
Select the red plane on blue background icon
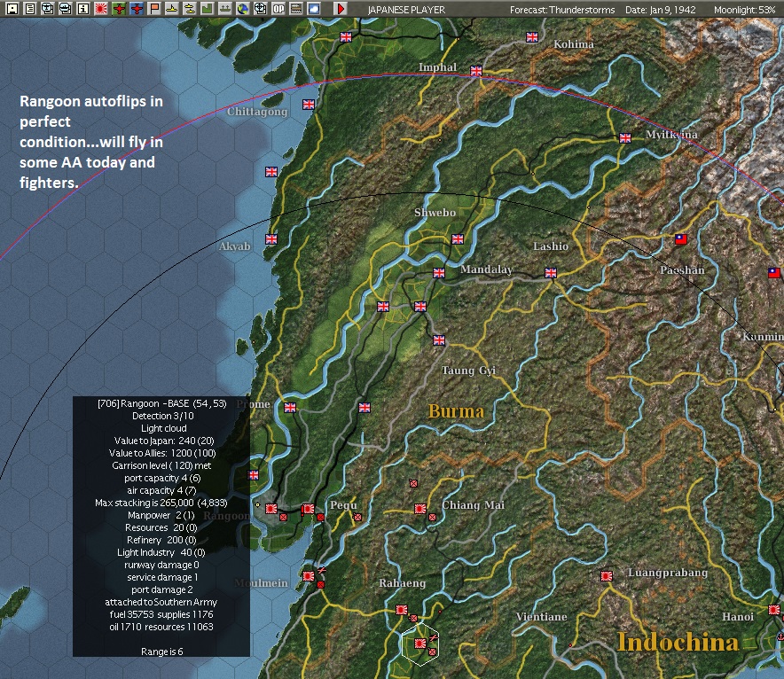click(137, 9)
